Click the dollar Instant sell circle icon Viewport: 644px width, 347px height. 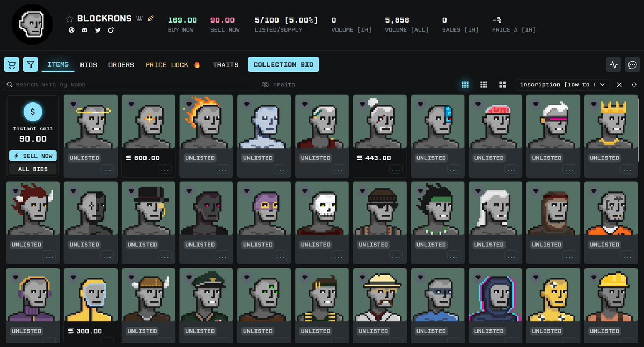33,112
